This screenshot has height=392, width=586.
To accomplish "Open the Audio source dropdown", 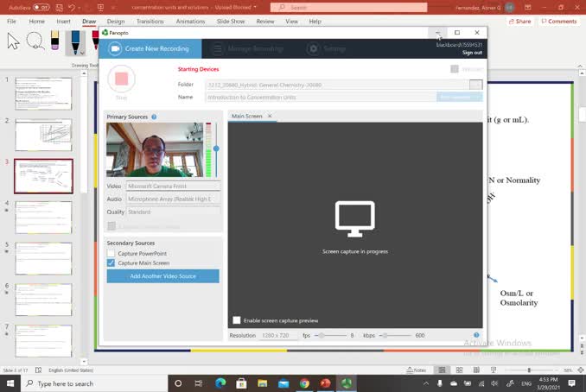I will [x=173, y=199].
